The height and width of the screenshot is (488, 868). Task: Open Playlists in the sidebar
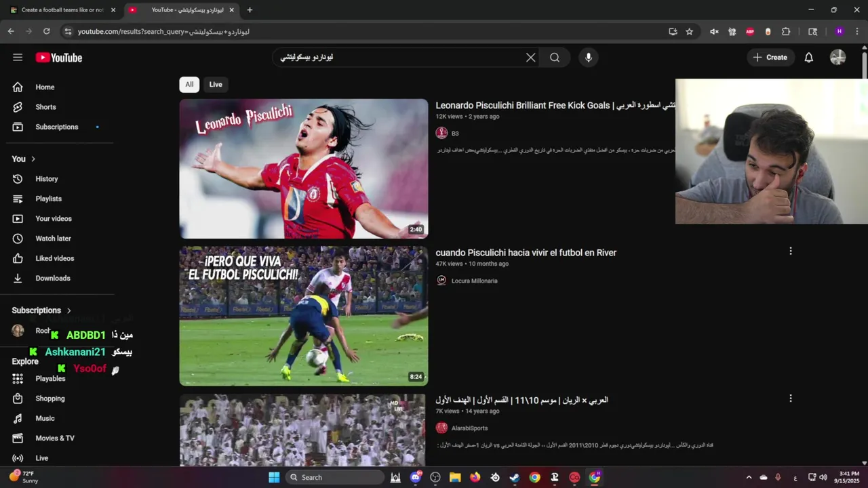60,199
